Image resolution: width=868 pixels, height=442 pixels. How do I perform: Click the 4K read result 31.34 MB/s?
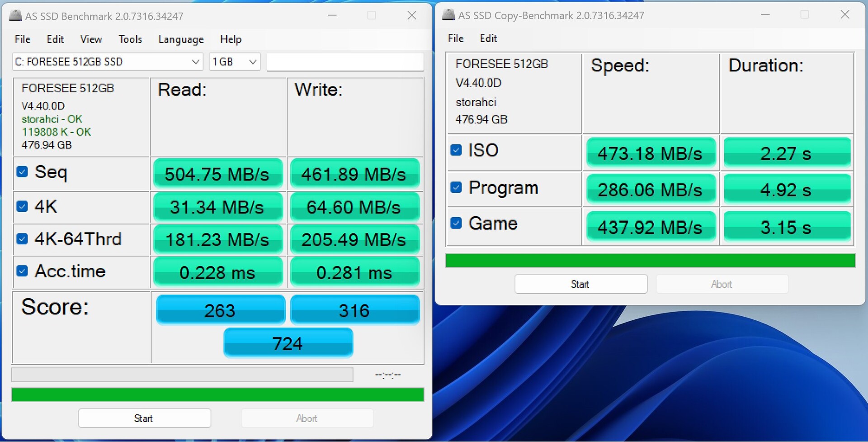tap(218, 207)
